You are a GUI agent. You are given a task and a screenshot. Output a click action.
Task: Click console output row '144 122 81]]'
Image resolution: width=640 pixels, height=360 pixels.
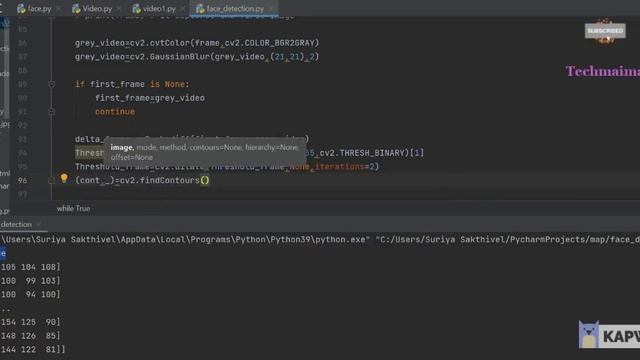coord(33,349)
